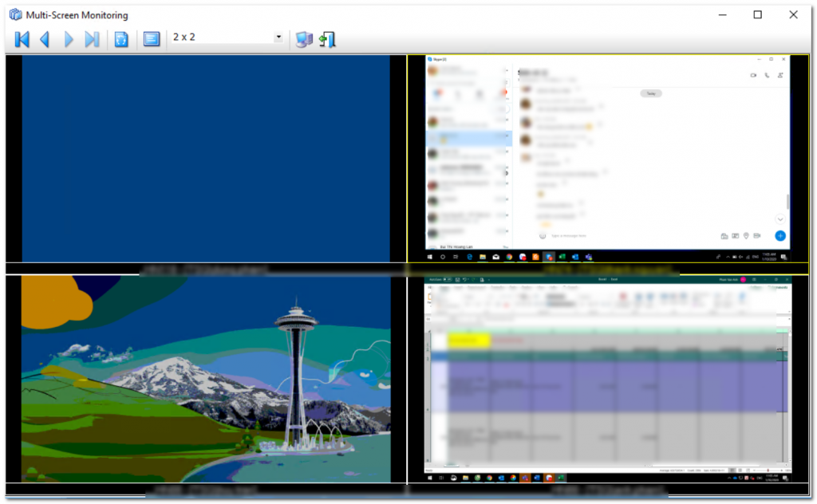Go to the next screen group
This screenshot has height=504, width=817.
click(x=69, y=40)
